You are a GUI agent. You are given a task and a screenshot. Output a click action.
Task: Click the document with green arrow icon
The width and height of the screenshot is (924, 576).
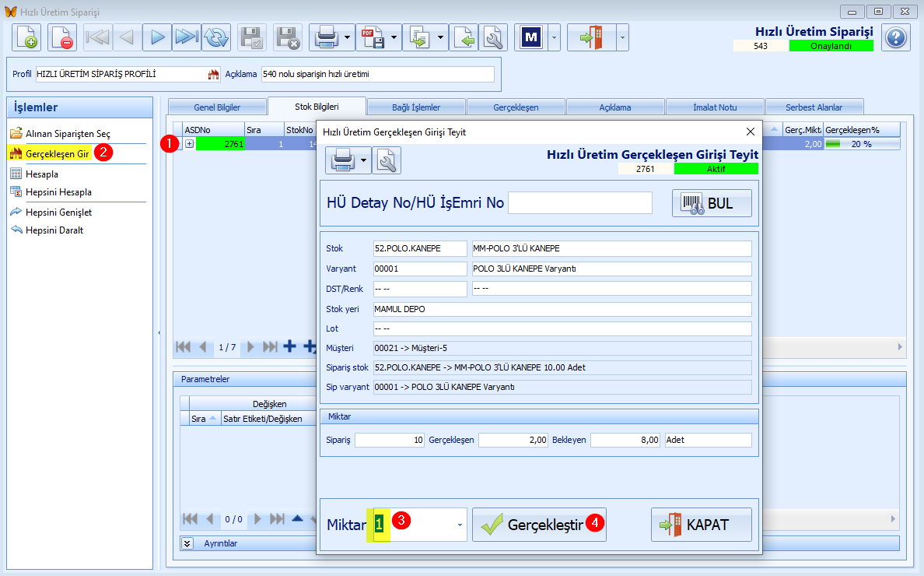464,37
